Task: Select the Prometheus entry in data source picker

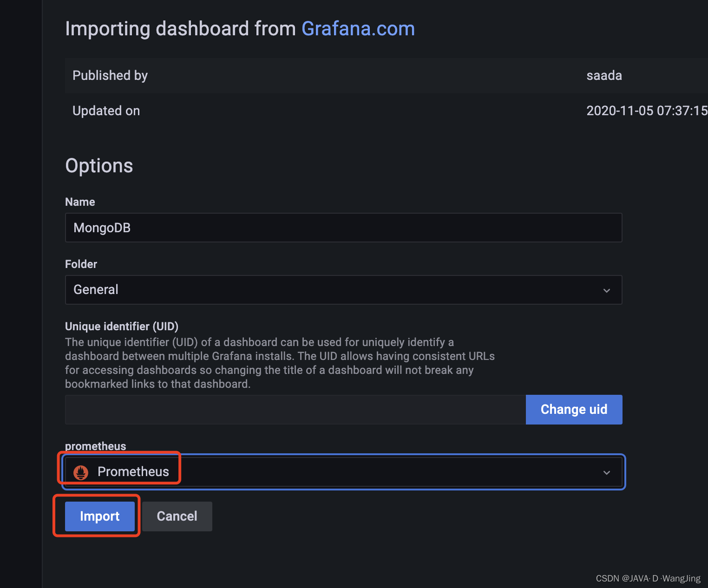Action: pos(133,471)
